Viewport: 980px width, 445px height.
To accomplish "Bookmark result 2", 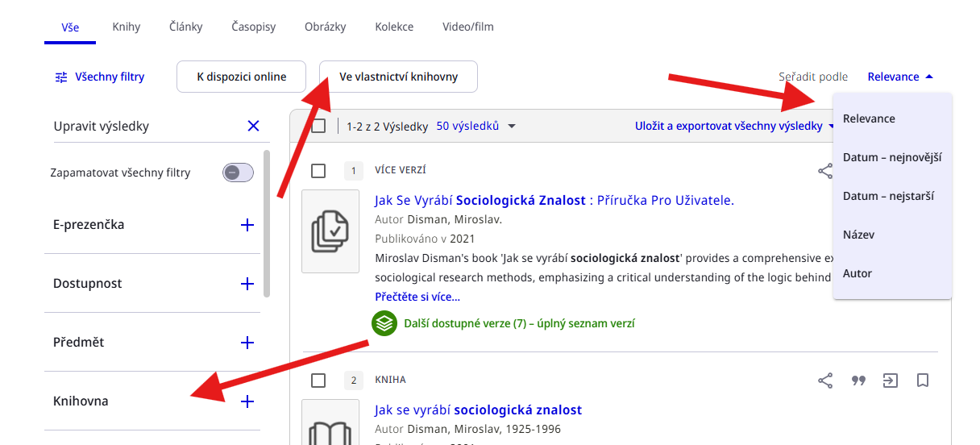I will pyautogui.click(x=923, y=381).
